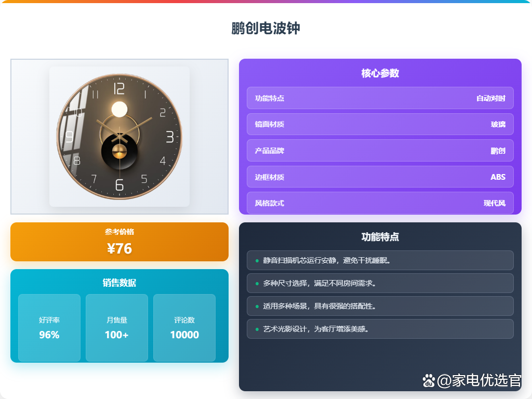The width and height of the screenshot is (532, 399).
Task: Click "功能特点" label in the 核心参数 panel
Action: (270, 98)
